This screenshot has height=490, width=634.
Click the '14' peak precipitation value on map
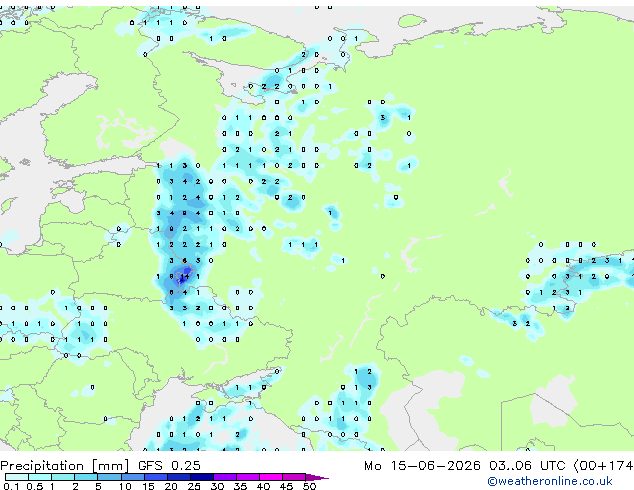click(185, 277)
